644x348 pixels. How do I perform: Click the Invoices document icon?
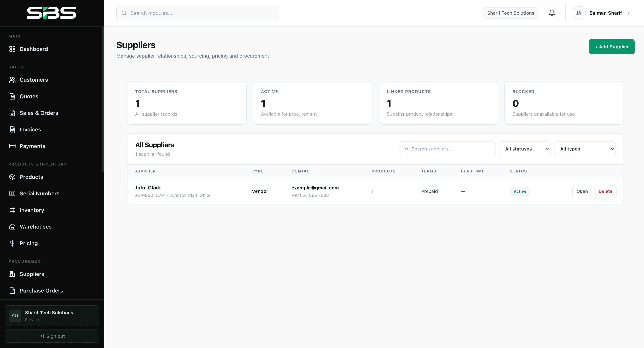coord(12,130)
